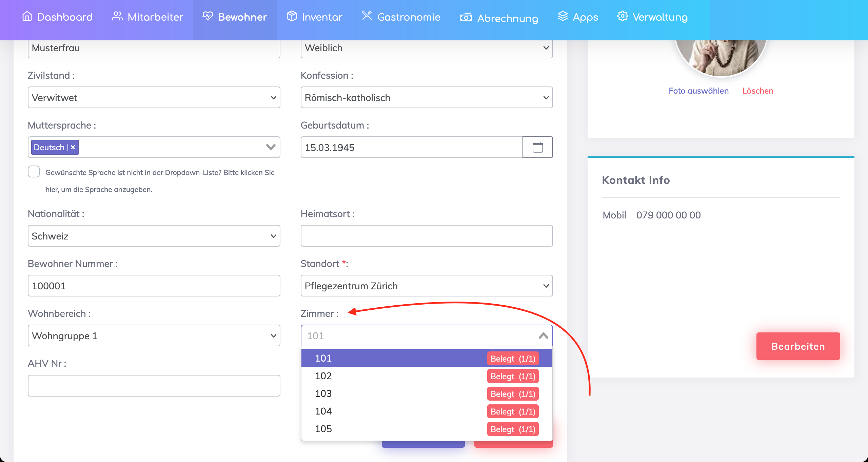Click the Mitarbeiter people icon

117,16
